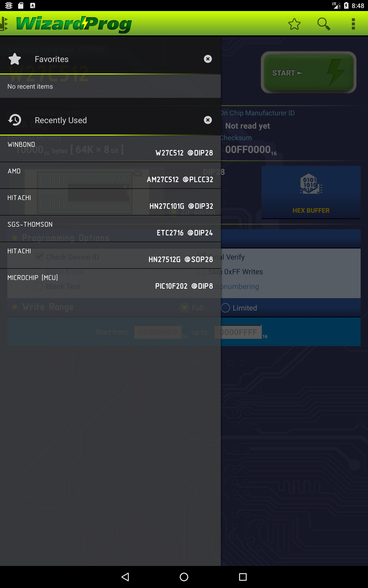Tap the 'No recent items' text
The height and width of the screenshot is (588, 368).
pos(30,87)
